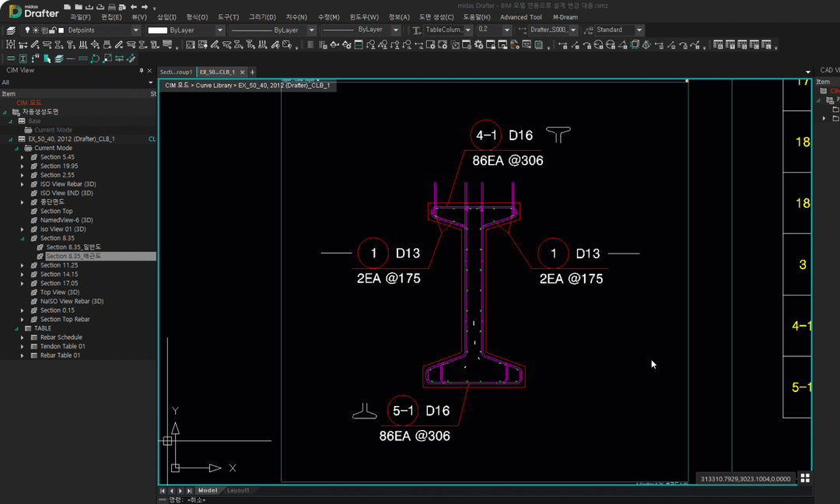Expand the Section 5.45 tree node

[23, 157]
